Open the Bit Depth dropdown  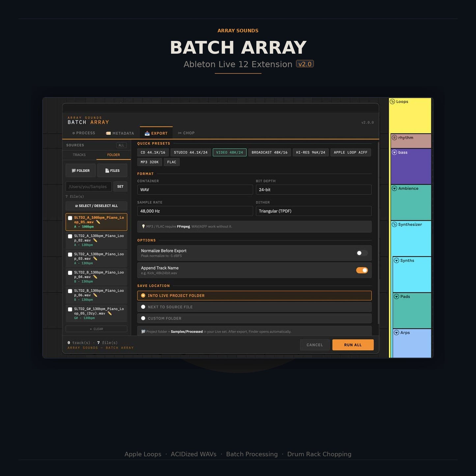coord(314,190)
